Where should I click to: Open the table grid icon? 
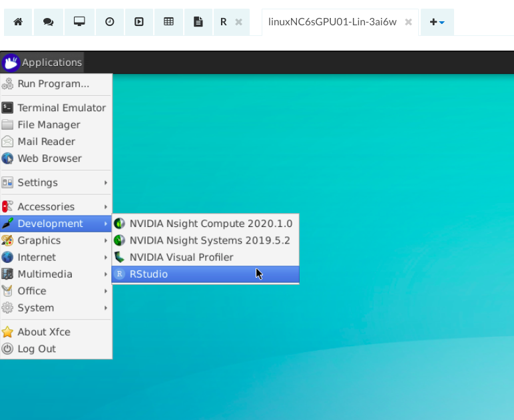coord(168,22)
